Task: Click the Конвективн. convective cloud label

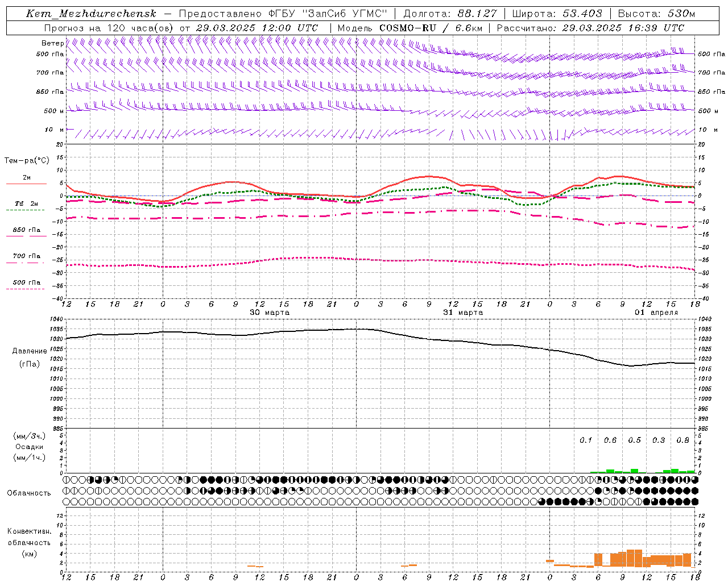Action: 30,531
